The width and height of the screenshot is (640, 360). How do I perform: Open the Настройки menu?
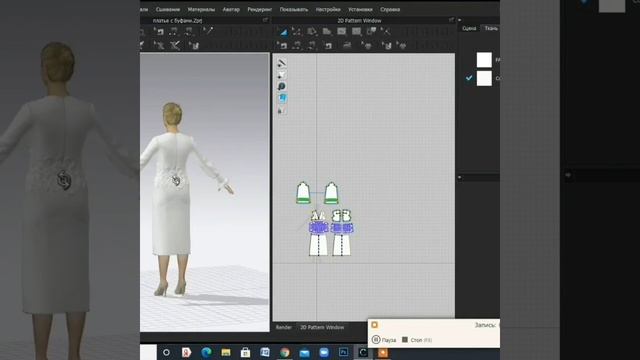coord(328,9)
